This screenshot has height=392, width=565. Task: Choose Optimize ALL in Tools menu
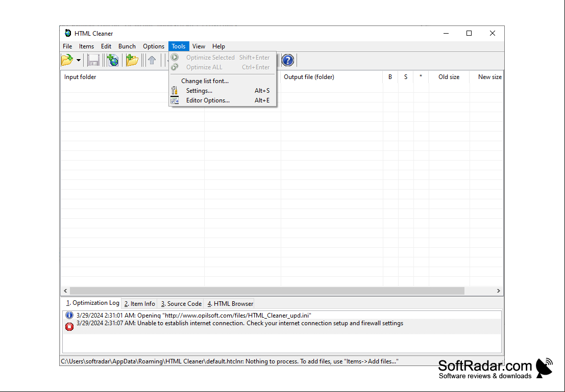click(223, 67)
